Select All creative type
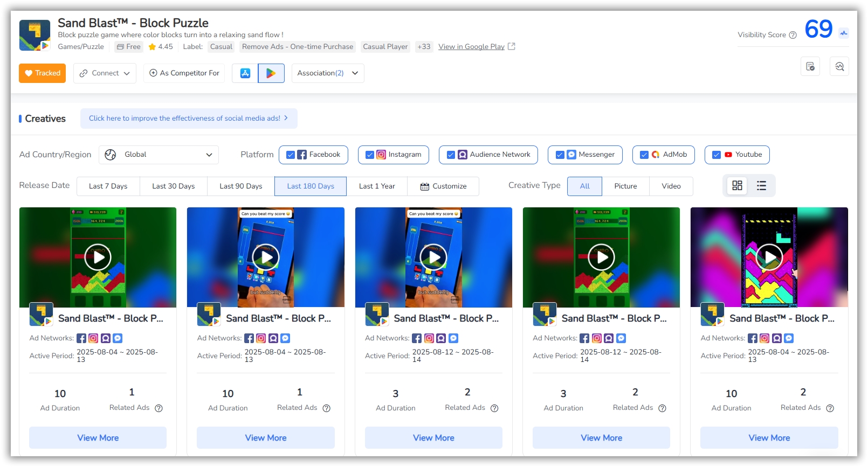The image size is (868, 467). click(585, 186)
